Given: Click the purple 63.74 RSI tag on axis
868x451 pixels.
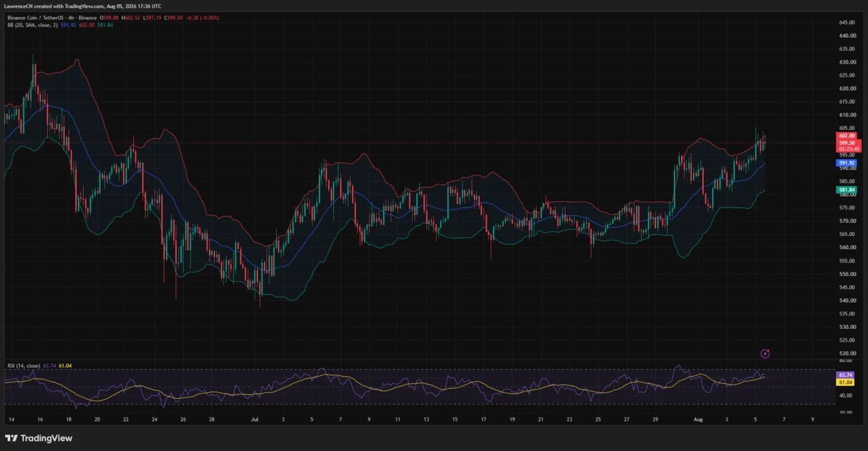Looking at the screenshot, I should (x=845, y=375).
